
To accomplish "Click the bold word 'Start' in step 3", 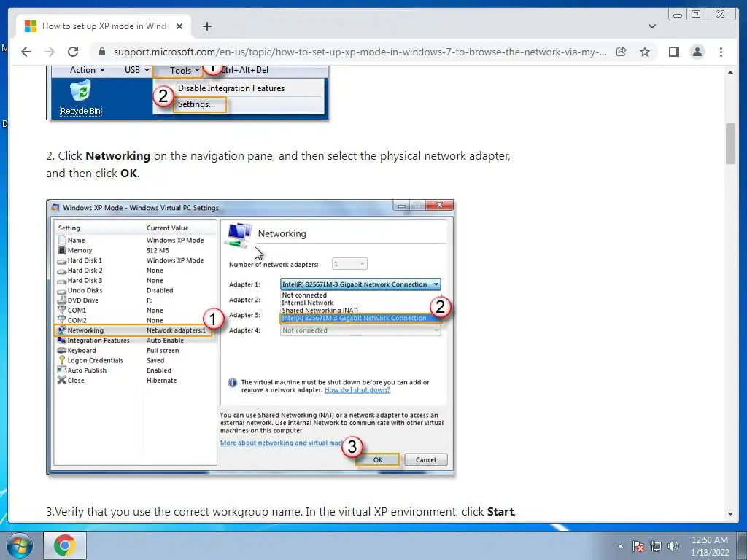I will (500, 512).
